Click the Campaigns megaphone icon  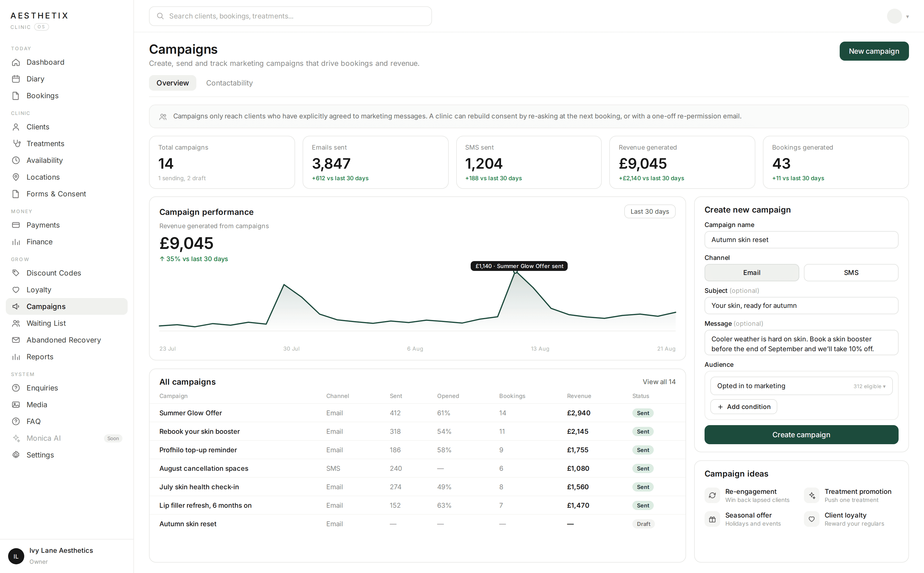pos(16,307)
